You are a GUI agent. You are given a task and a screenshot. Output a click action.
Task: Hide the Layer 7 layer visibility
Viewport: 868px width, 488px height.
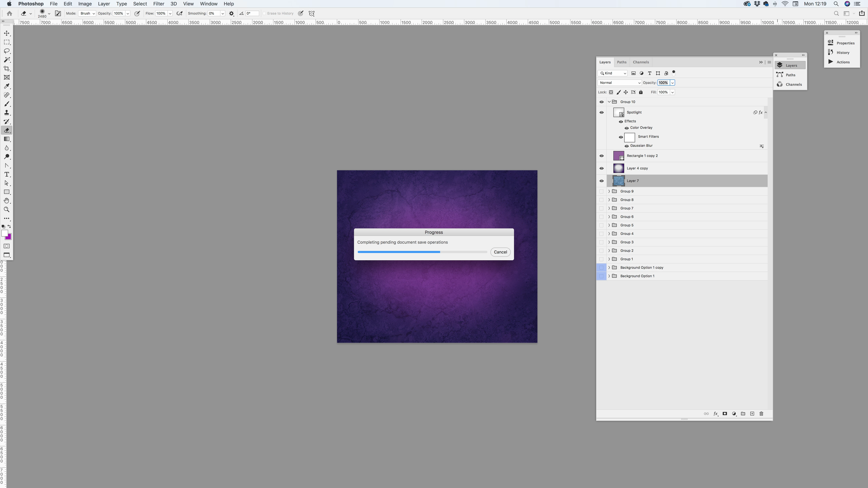coord(601,181)
